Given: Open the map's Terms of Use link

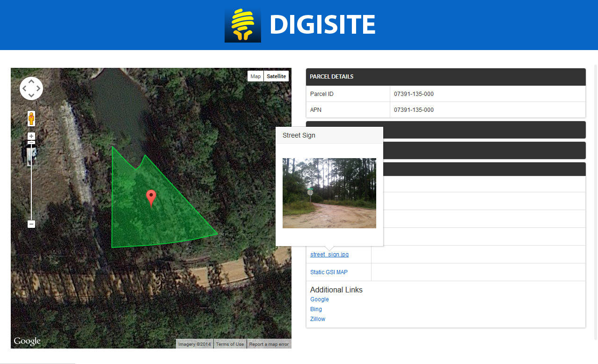Looking at the screenshot, I should coord(230,344).
